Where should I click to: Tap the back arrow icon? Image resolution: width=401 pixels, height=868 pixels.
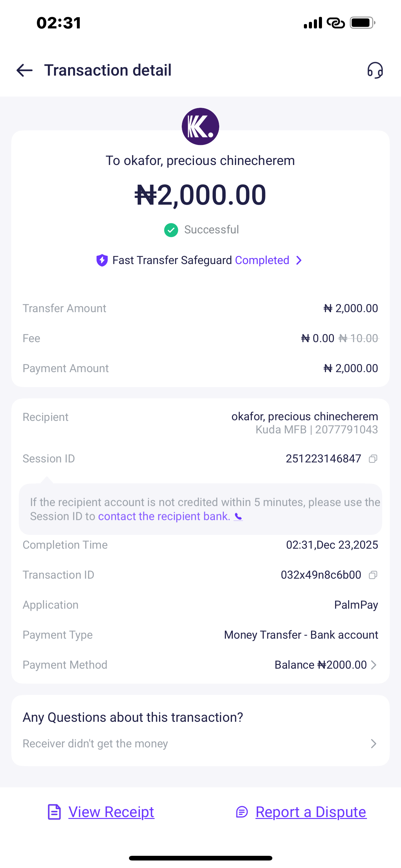point(25,70)
